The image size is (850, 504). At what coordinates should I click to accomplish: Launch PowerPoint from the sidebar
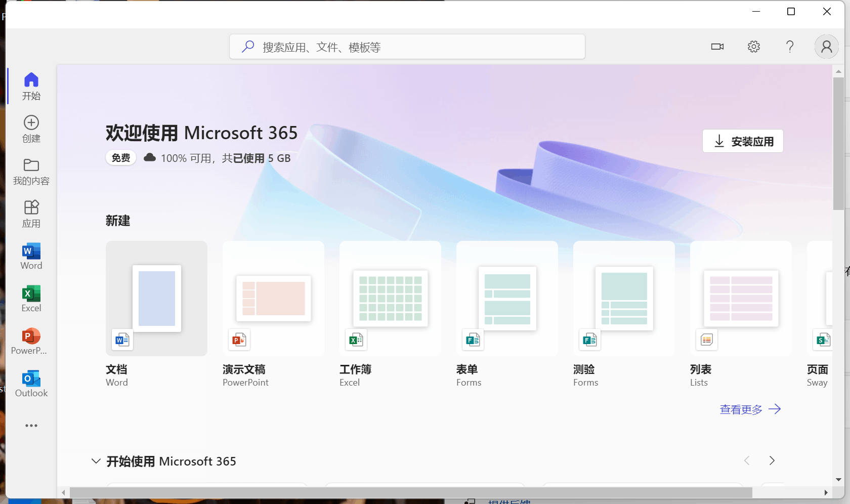click(x=31, y=341)
